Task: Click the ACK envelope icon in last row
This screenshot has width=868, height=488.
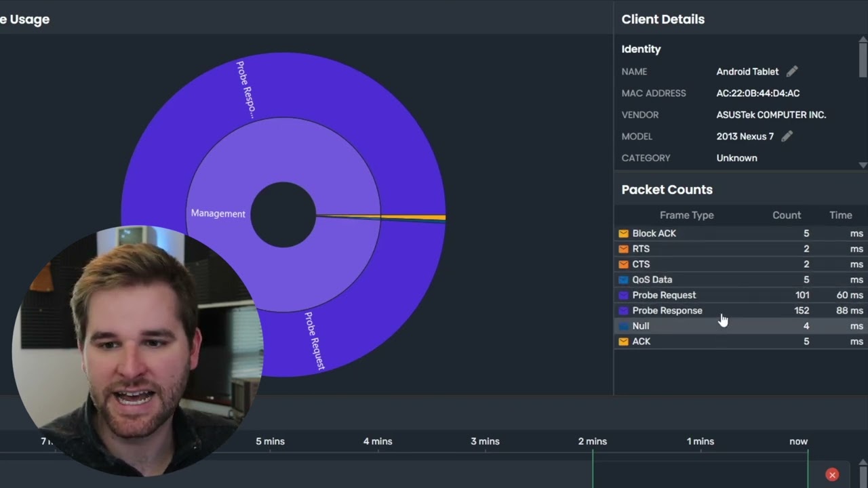Action: point(623,342)
